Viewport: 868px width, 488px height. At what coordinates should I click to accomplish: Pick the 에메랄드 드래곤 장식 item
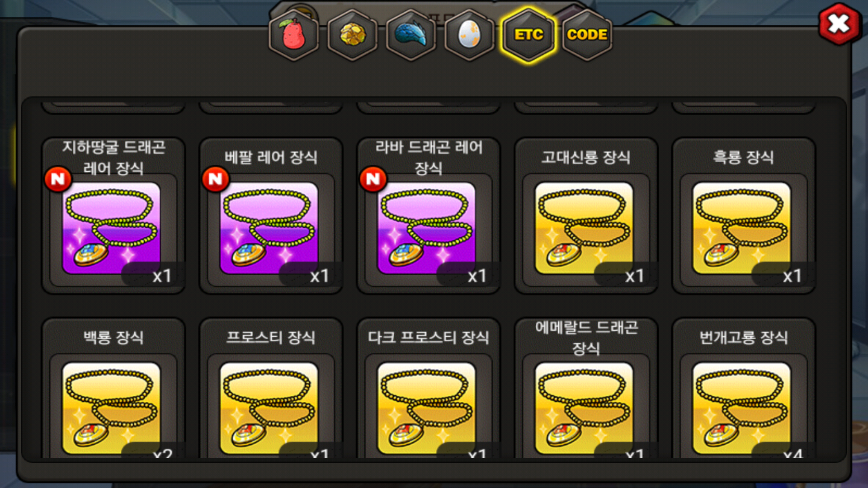pos(586,389)
